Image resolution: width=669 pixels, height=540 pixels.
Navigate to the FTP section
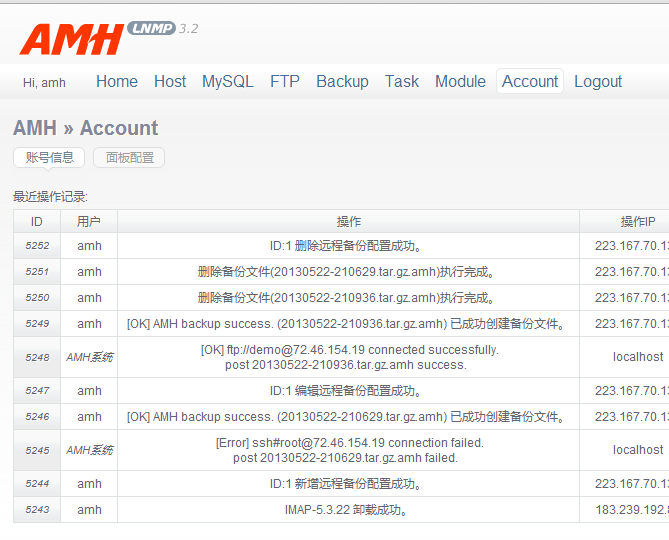pyautogui.click(x=285, y=82)
